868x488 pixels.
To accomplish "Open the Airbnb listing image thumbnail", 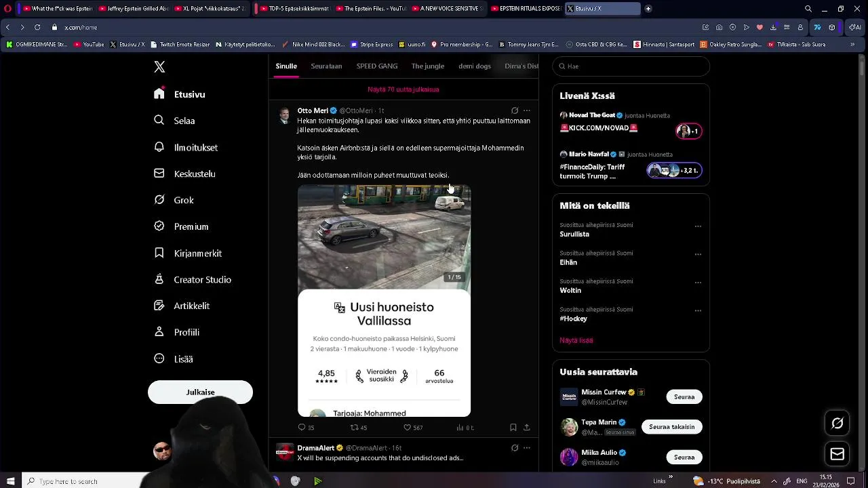I will click(x=384, y=237).
